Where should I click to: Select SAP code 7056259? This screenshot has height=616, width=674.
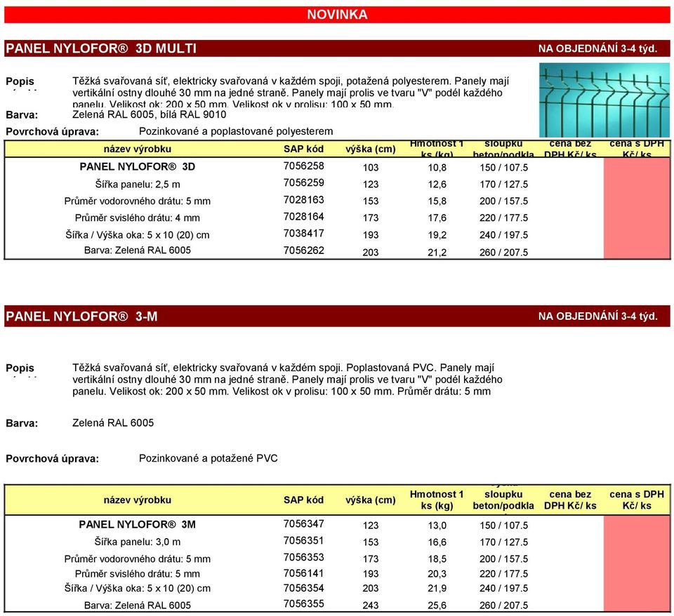(303, 183)
